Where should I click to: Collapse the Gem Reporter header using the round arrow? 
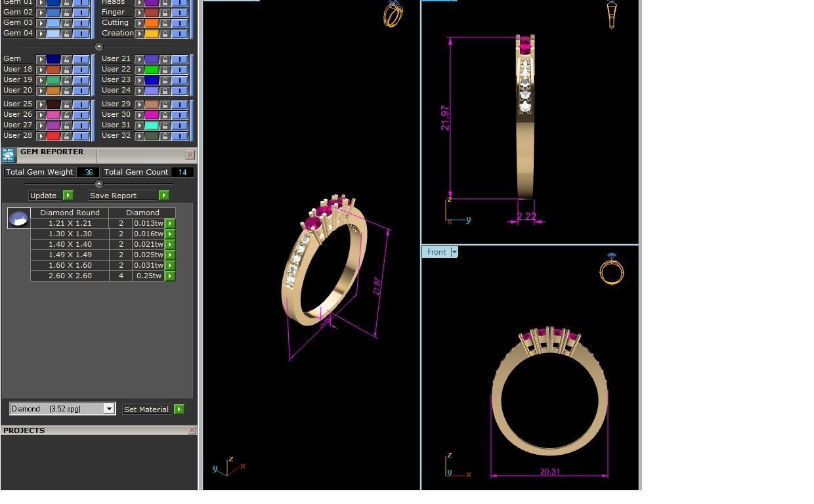[x=99, y=184]
